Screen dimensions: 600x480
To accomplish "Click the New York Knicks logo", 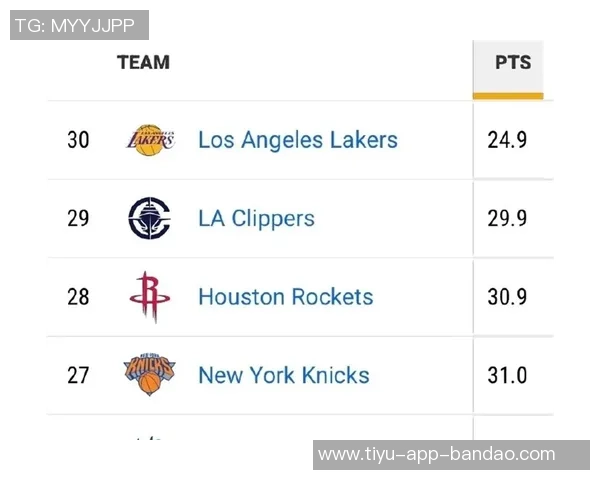I will pos(149,375).
